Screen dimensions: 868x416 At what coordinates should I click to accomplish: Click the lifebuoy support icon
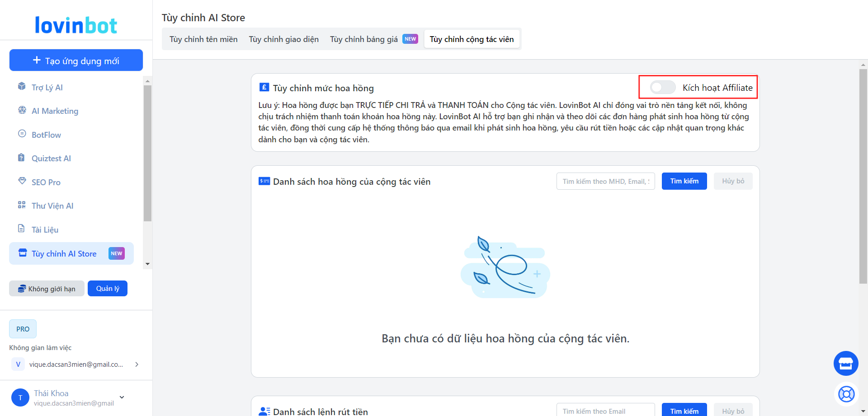846,394
